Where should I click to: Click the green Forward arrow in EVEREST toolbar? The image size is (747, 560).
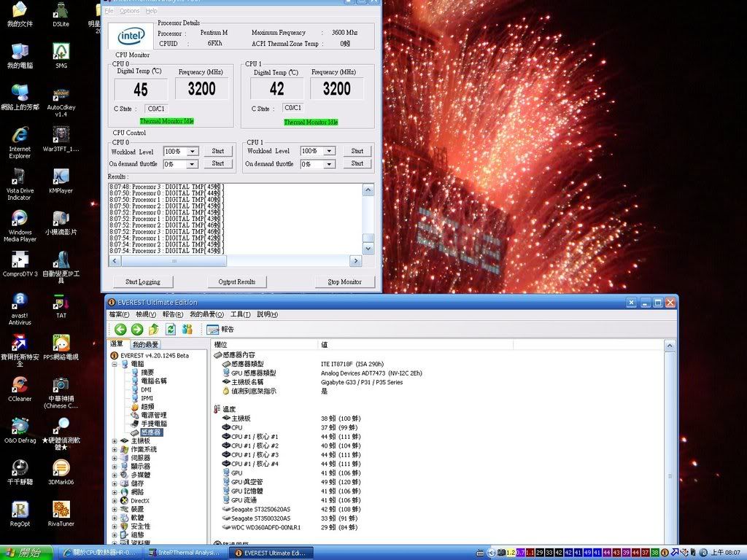click(136, 330)
